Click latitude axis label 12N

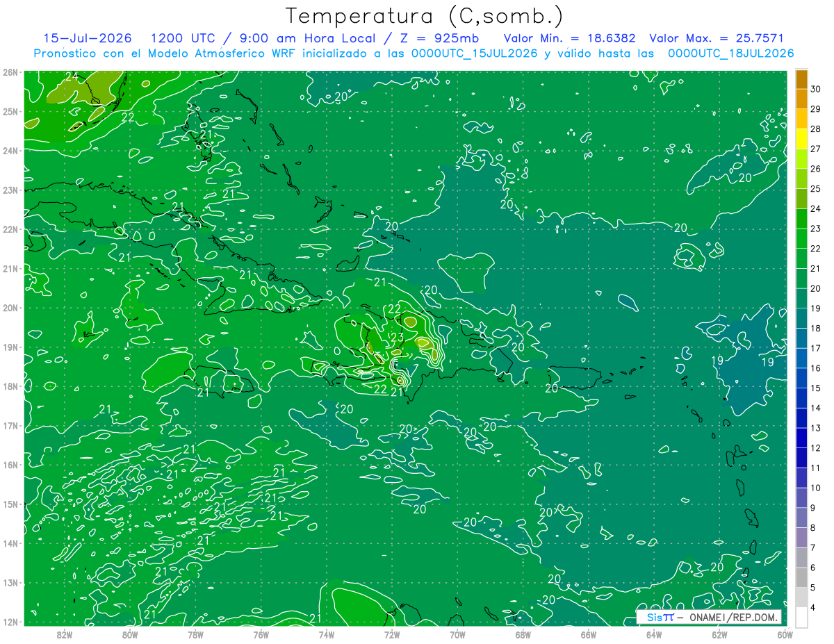pyautogui.click(x=10, y=622)
